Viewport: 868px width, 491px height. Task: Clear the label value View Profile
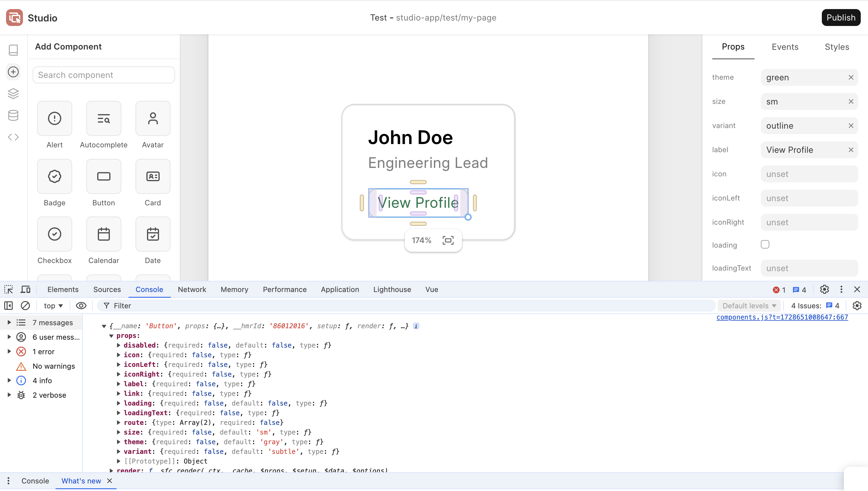click(x=851, y=150)
